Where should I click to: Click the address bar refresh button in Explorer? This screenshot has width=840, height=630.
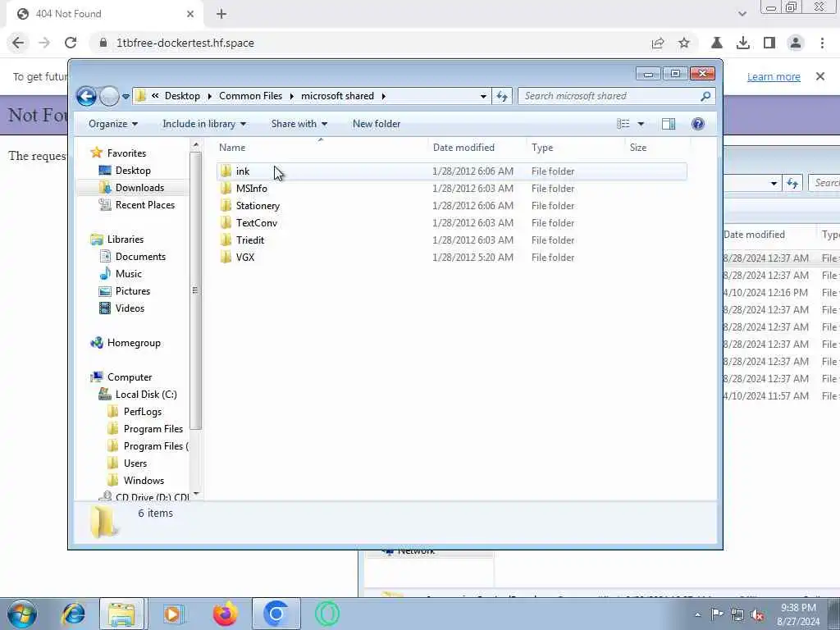tap(502, 96)
